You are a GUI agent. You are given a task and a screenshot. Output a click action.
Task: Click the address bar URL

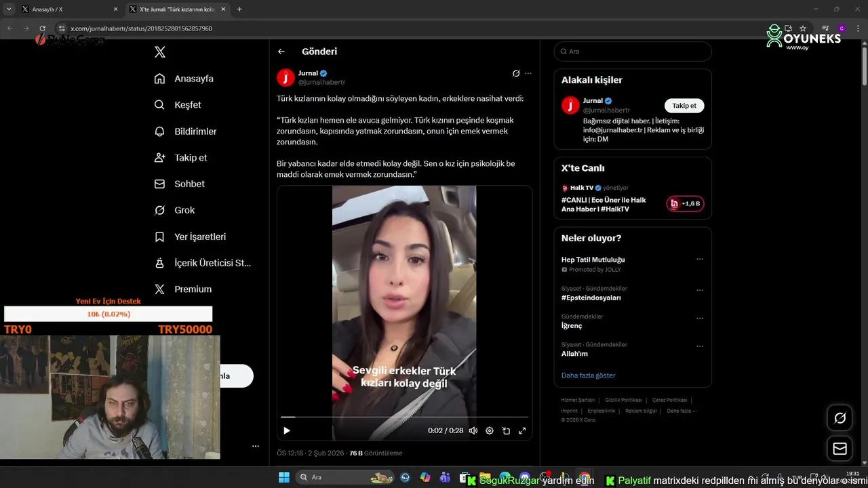141,28
